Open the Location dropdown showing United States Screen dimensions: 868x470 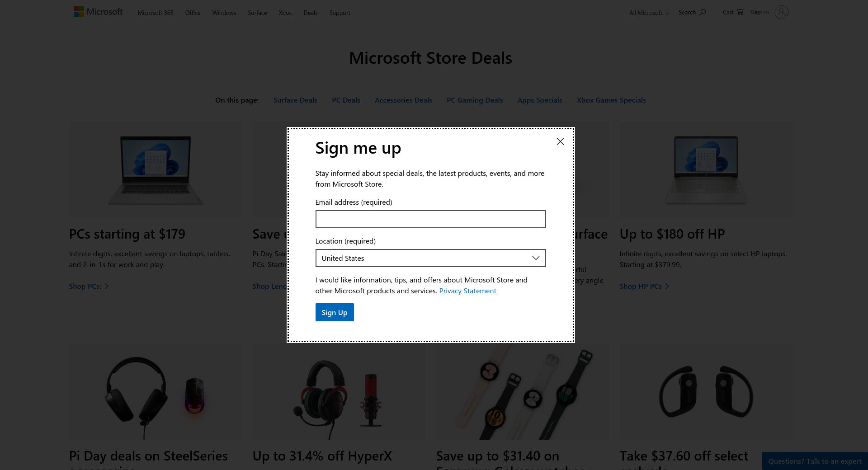coord(425,258)
